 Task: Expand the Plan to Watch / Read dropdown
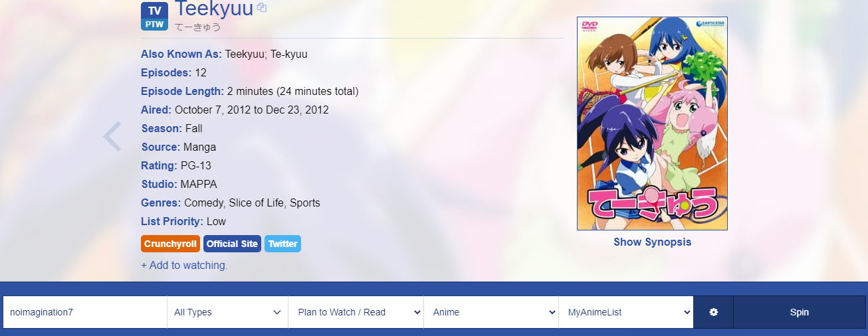356,312
